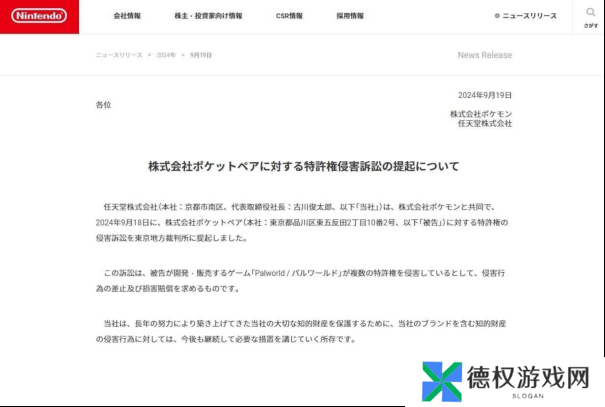Click the line beginning 当社は、長年の努力により
This screenshot has height=407, width=605.
305,324
